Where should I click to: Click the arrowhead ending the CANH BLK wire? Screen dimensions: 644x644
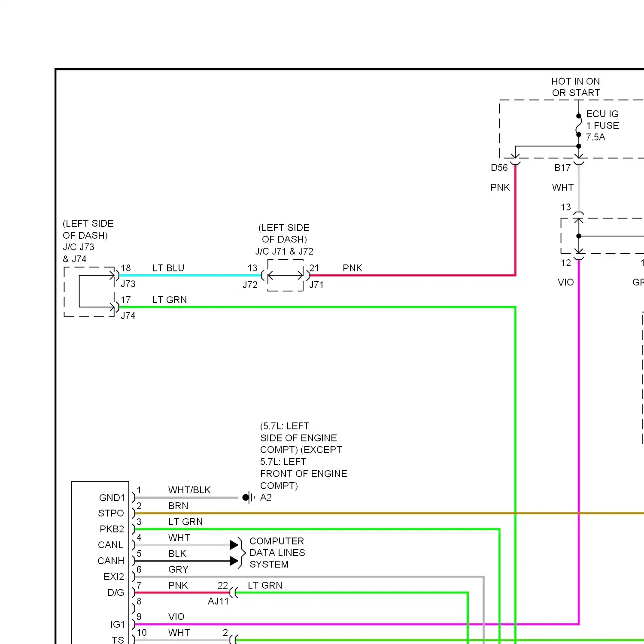234,561
